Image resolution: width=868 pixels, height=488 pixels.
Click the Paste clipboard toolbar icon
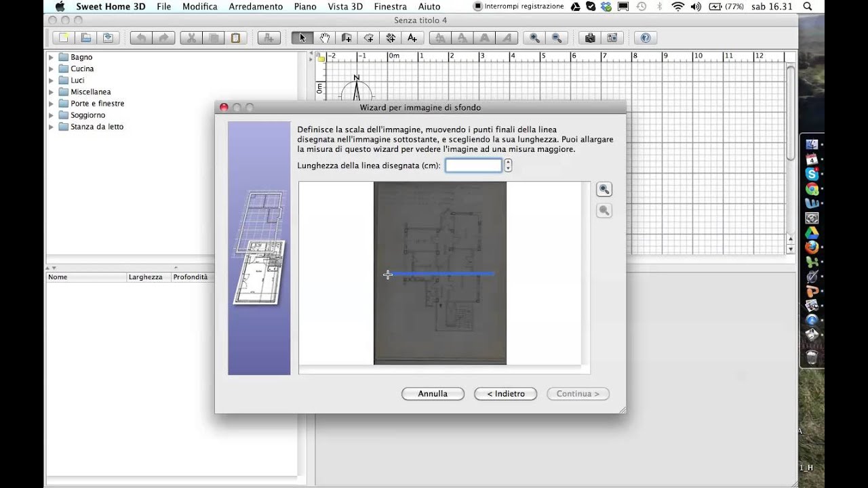235,38
